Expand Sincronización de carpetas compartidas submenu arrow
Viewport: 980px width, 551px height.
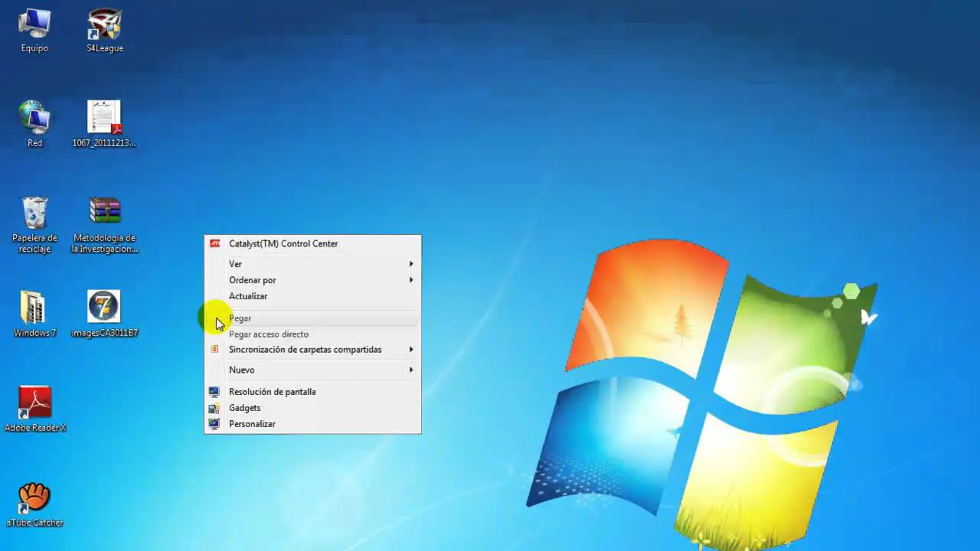(411, 350)
